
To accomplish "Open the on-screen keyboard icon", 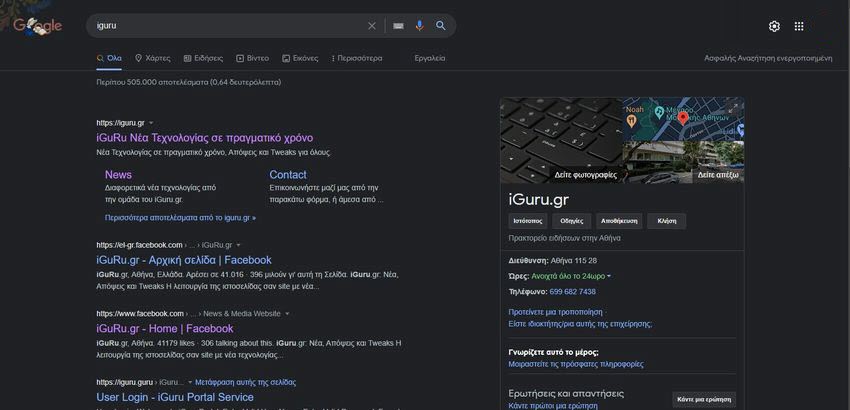I will (x=398, y=26).
